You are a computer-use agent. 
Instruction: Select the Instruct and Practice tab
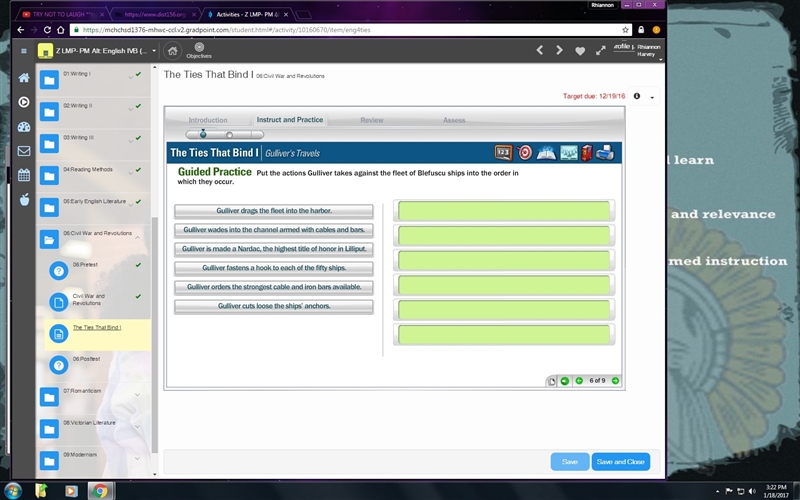point(290,120)
